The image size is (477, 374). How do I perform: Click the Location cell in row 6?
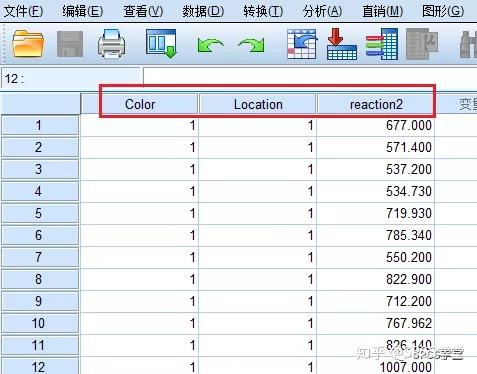click(258, 235)
